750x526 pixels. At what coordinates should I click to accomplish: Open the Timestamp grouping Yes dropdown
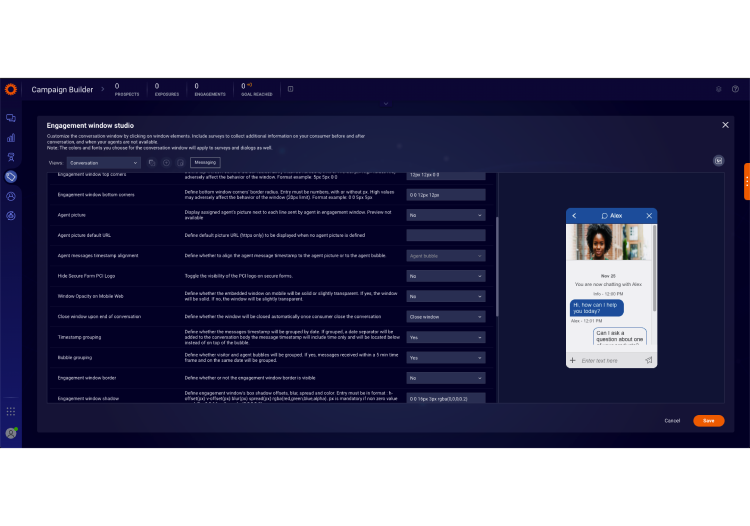point(446,337)
